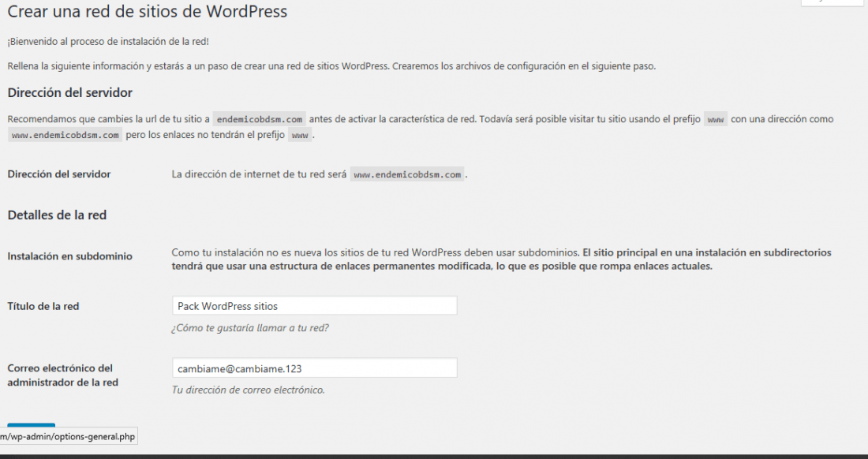Viewport: 868px width, 459px height.
Task: Click the 'Rellena la siguiente información' paragraph
Action: (x=331, y=65)
